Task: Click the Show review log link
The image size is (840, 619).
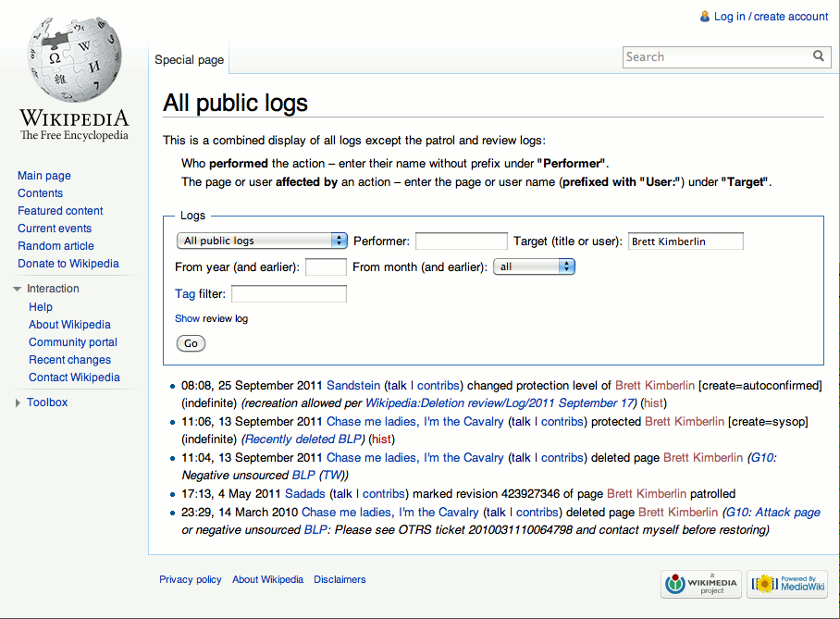Action: (x=211, y=318)
